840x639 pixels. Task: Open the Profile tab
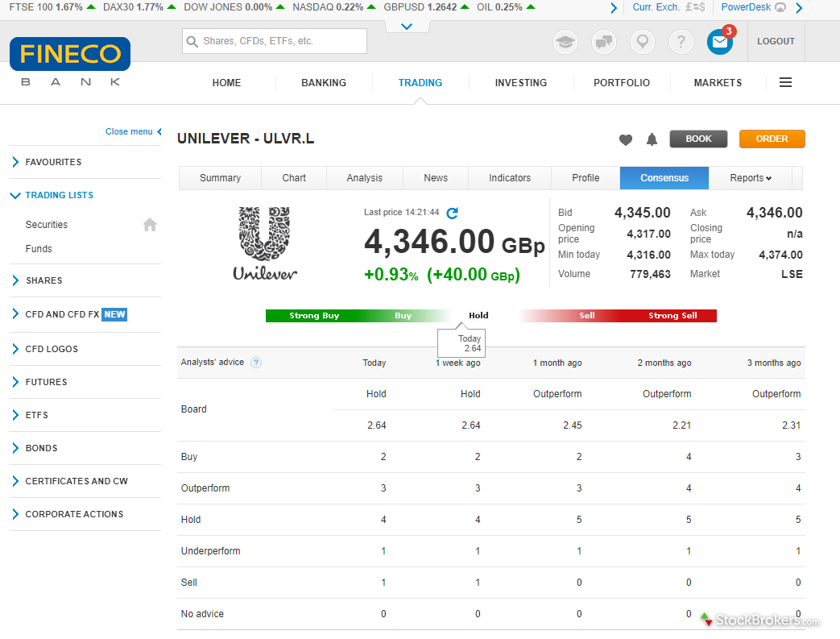pos(586,178)
